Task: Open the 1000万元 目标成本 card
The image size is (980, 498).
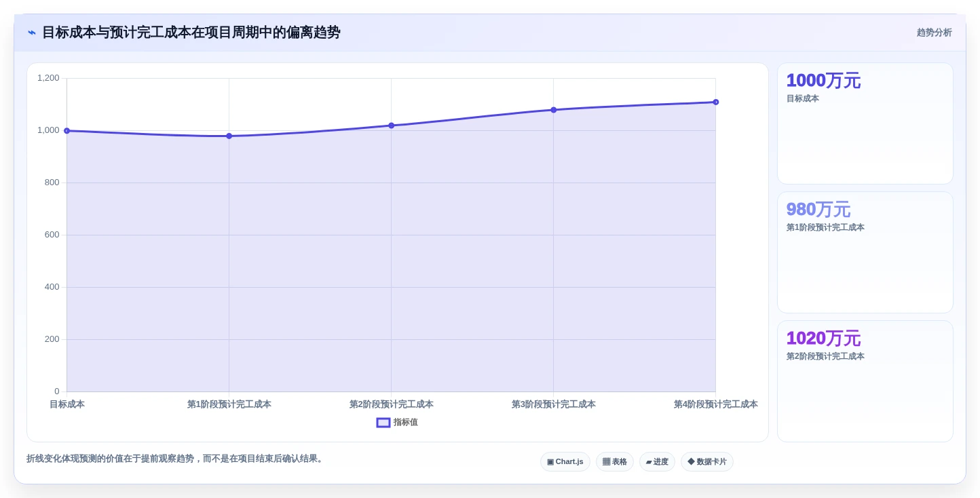Action: coord(865,123)
